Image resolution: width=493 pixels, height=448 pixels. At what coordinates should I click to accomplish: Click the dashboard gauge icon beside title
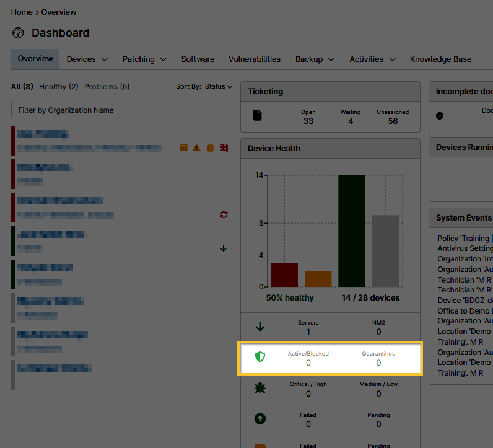[18, 33]
